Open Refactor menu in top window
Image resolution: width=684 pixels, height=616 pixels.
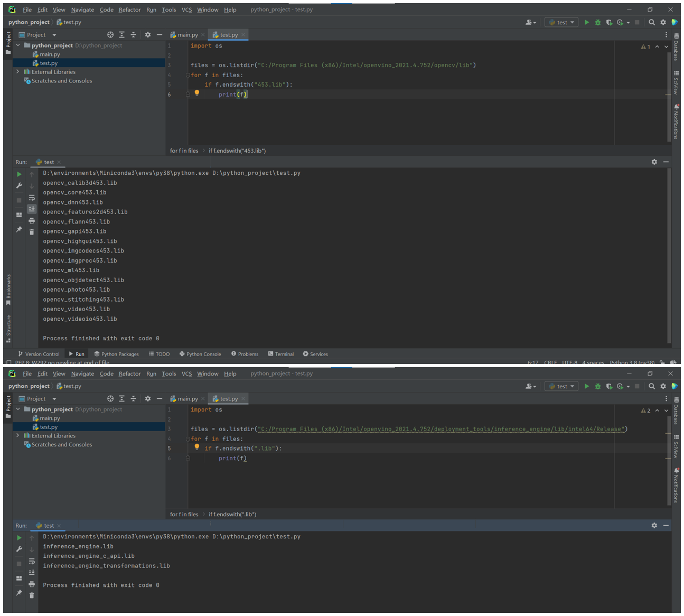point(129,10)
